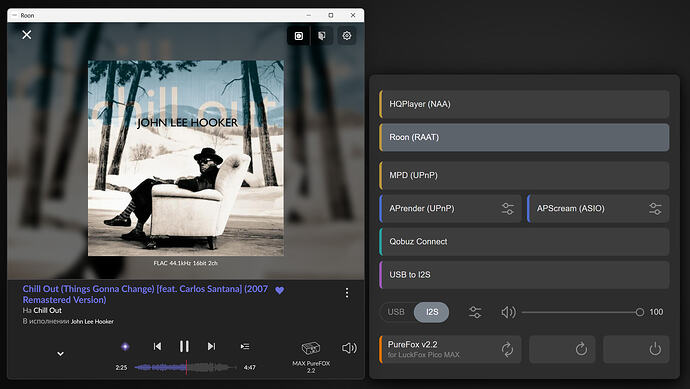Image resolution: width=690 pixels, height=389 pixels.
Task: Close the Roon now-playing view with X
Action: pyautogui.click(x=27, y=35)
